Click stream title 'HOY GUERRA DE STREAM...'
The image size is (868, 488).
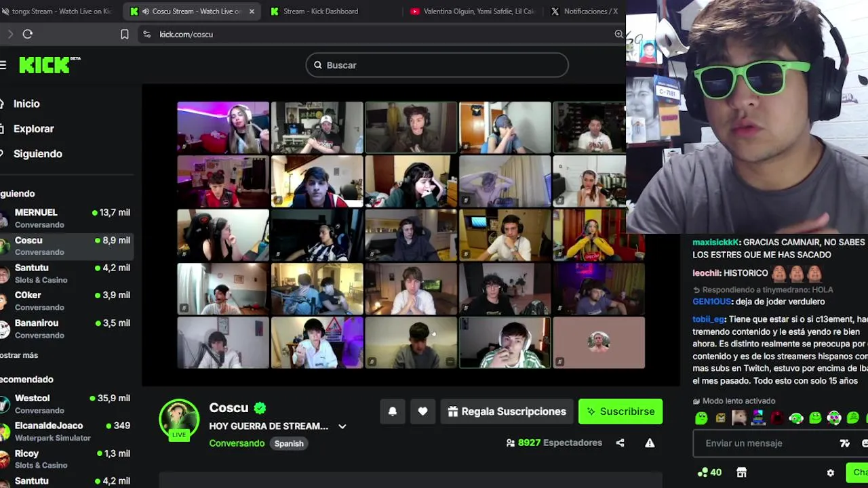269,426
